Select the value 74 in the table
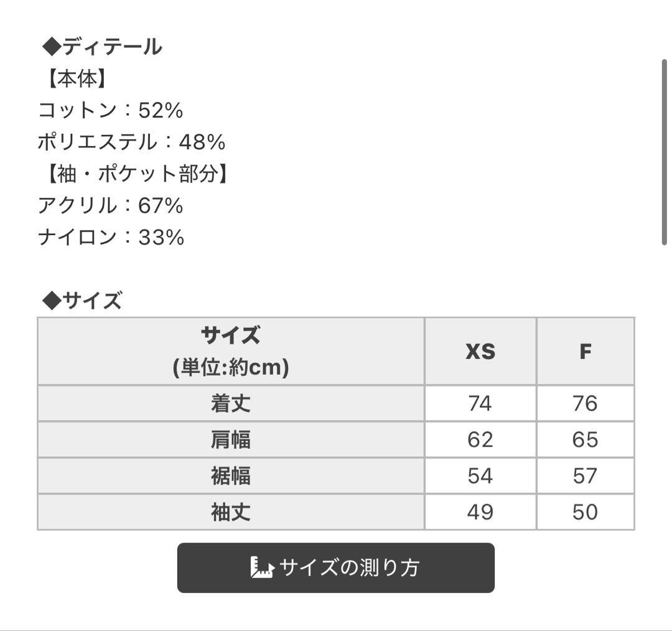Viewport: 672px width, 631px height. [479, 403]
